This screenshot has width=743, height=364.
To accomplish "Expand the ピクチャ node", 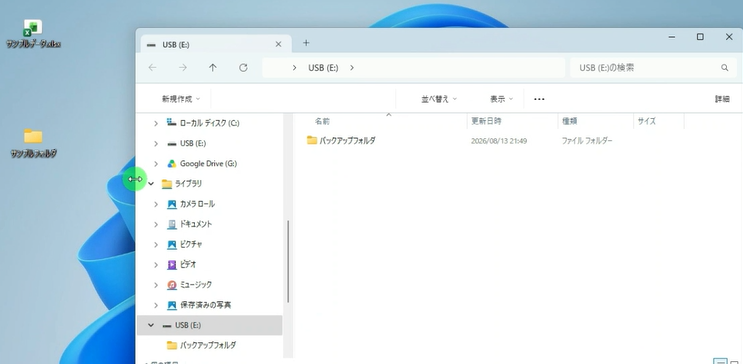I will (x=155, y=245).
